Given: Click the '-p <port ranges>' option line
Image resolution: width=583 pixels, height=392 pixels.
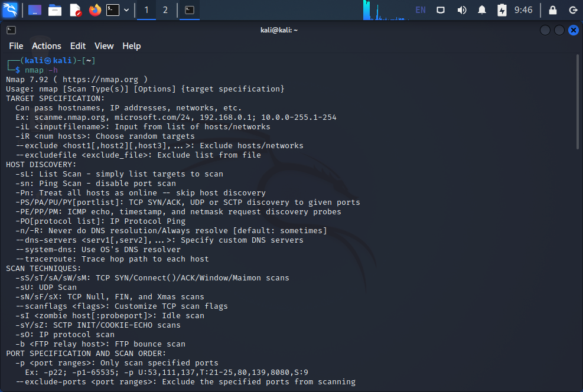Looking at the screenshot, I should click(x=117, y=363).
